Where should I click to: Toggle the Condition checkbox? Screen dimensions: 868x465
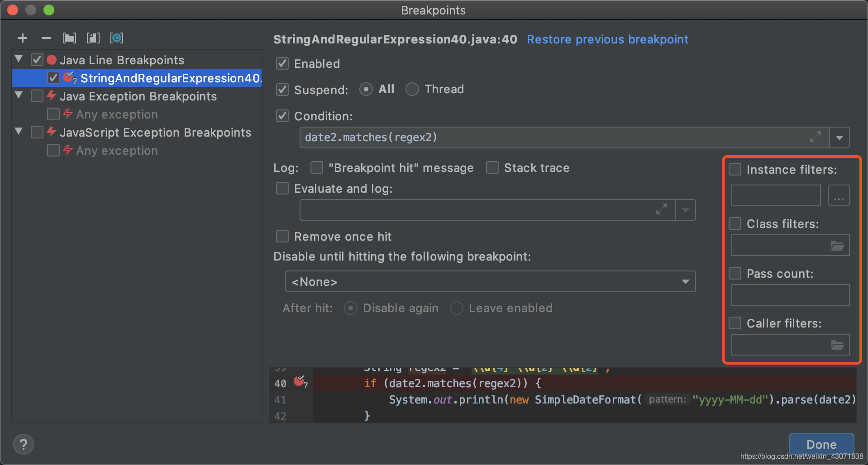click(x=282, y=116)
